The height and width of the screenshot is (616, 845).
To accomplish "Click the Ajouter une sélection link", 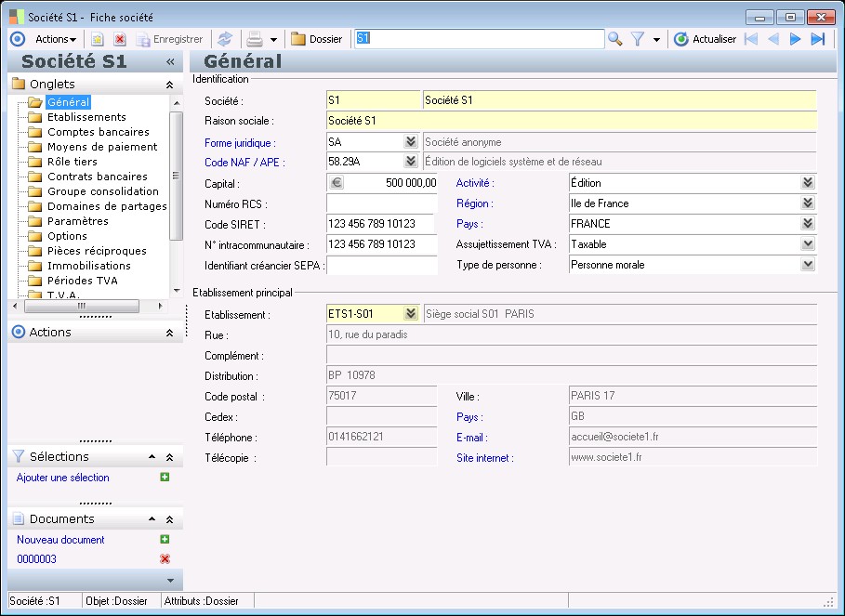I will click(x=63, y=478).
